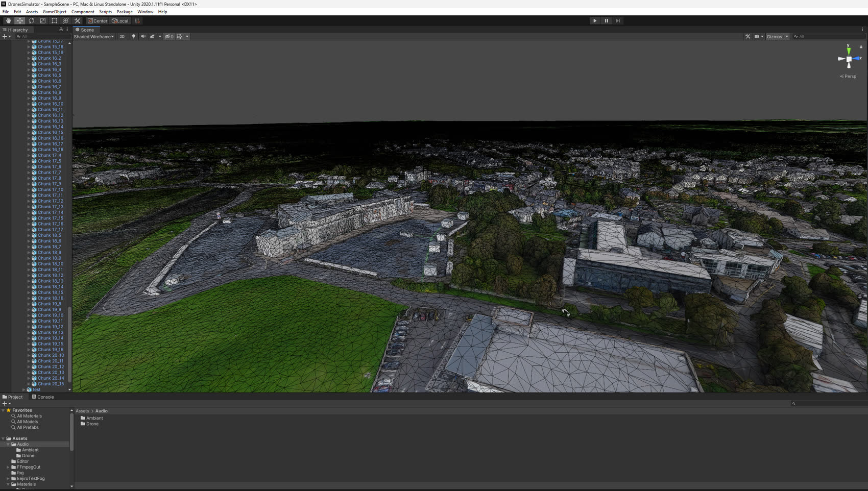Click the Y axis cone on gizmo
This screenshot has height=491, width=868.
point(849,51)
